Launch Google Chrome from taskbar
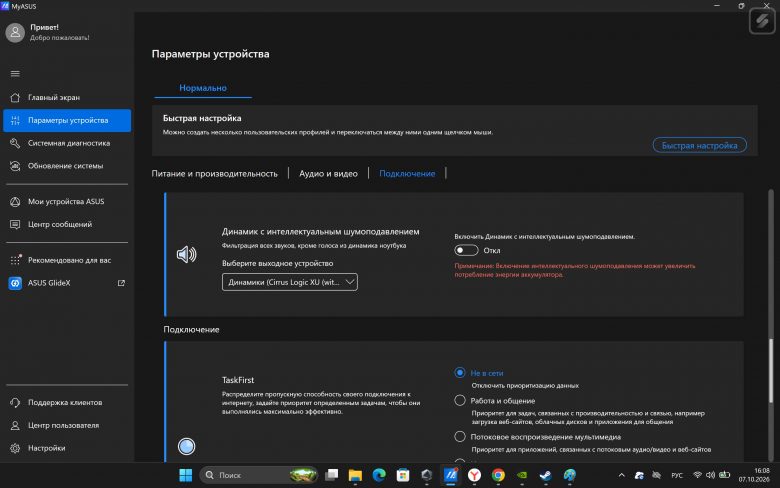The height and width of the screenshot is (488, 780). click(498, 475)
